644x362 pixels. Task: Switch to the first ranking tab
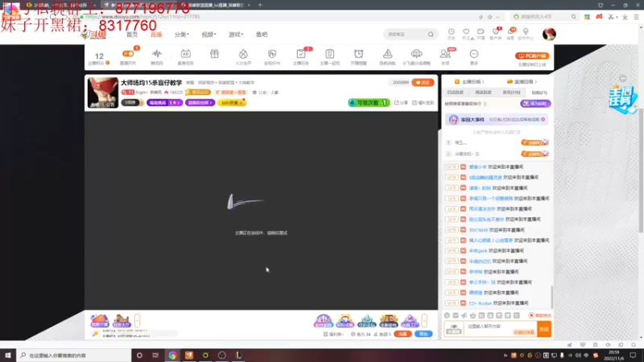coord(455,93)
